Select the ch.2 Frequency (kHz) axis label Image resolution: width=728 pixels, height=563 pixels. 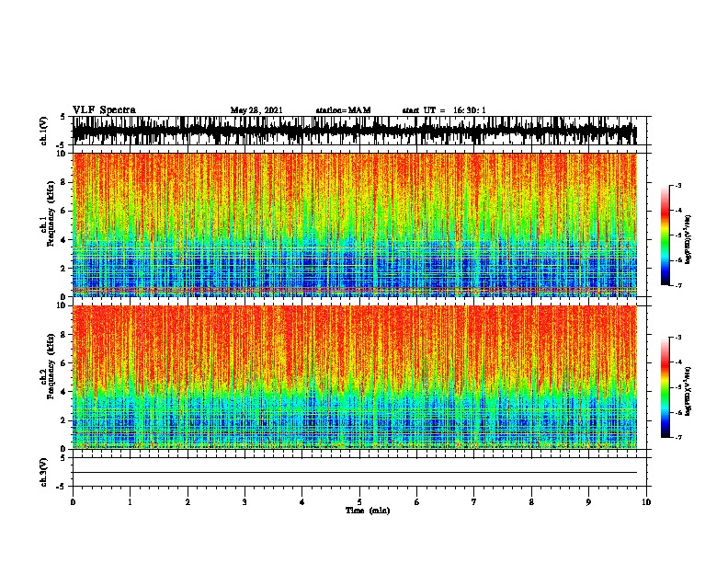coord(49,366)
